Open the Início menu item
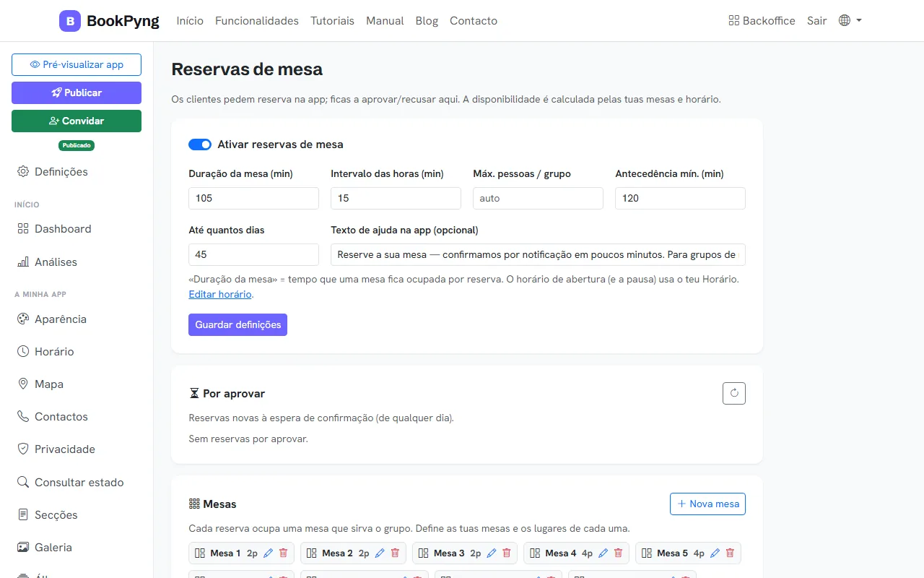Screen dimensions: 924x578 click(190, 21)
